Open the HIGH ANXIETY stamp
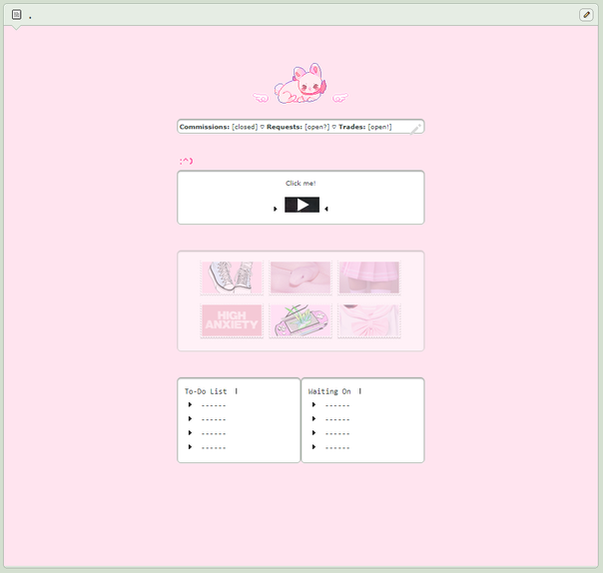603x573 pixels. click(232, 321)
